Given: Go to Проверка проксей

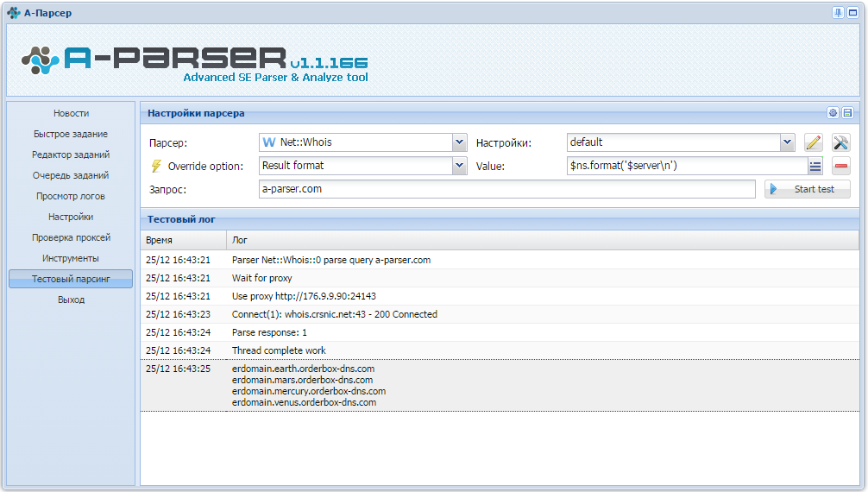Looking at the screenshot, I should tap(71, 237).
